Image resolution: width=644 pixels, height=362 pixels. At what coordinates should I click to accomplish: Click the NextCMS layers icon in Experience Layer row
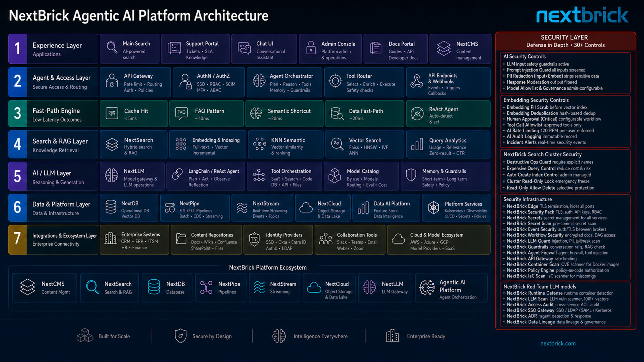point(444,48)
